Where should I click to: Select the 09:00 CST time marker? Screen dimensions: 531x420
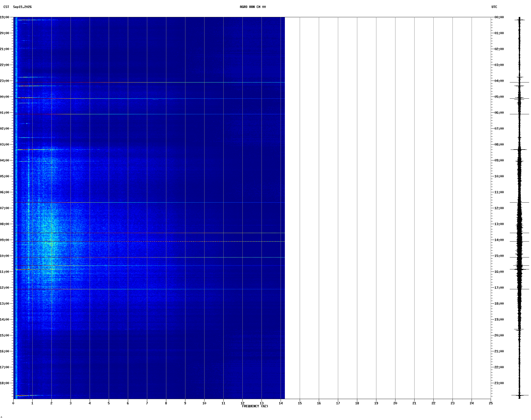5,240
